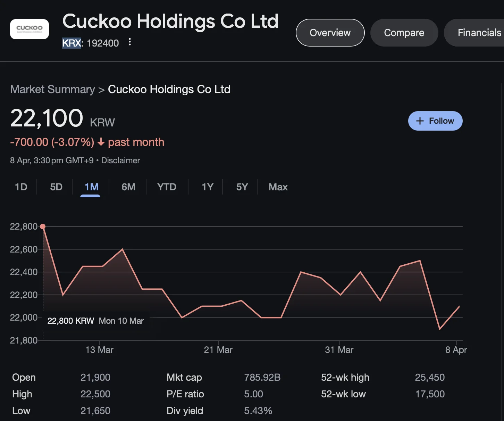
Task: Click the High value 22,500
Action: click(x=95, y=394)
